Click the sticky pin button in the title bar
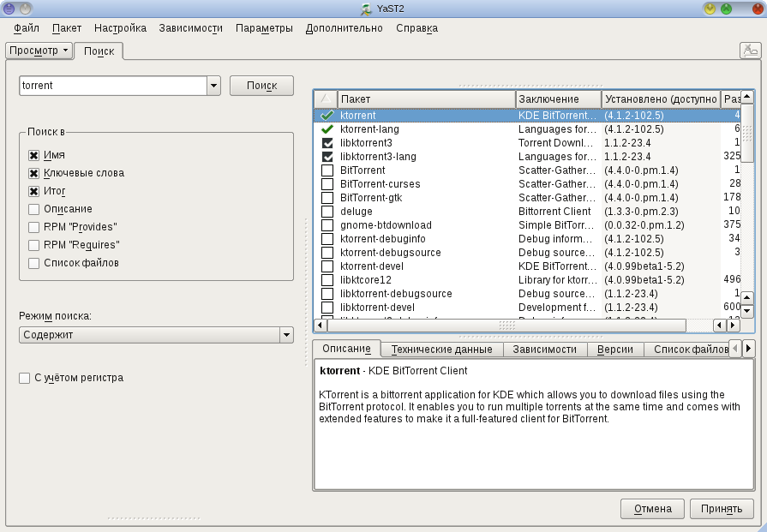This screenshot has width=767, height=532. [x=26, y=9]
